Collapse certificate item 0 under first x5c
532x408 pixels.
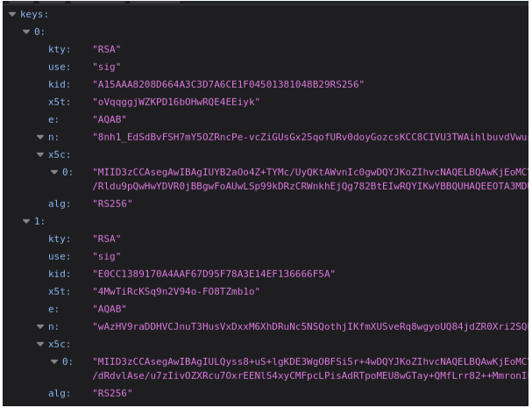(54, 173)
